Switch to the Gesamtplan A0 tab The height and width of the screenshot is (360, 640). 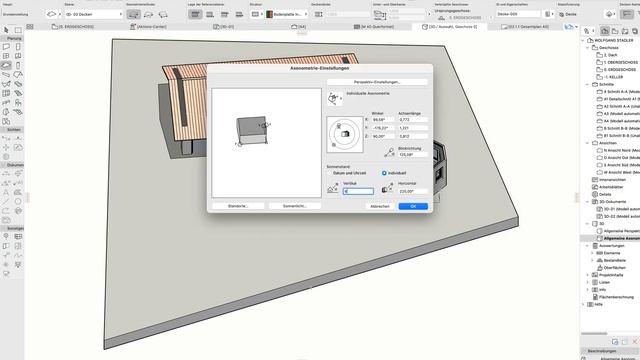point(525,27)
